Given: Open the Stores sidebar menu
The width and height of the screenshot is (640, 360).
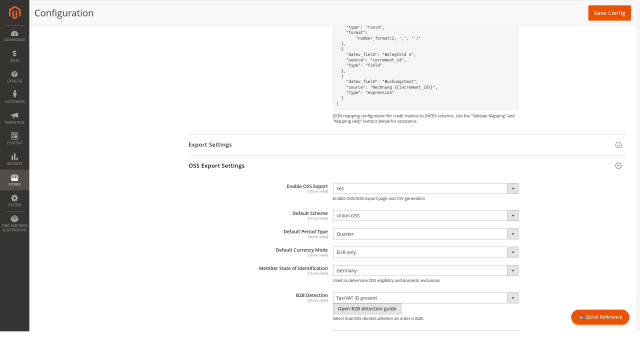Looking at the screenshot, I should [15, 180].
